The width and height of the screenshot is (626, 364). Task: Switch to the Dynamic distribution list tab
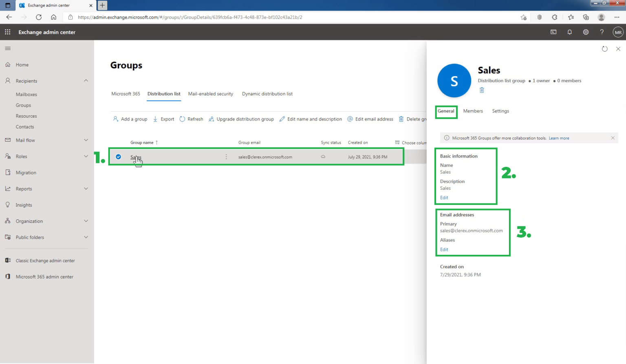coord(267,94)
